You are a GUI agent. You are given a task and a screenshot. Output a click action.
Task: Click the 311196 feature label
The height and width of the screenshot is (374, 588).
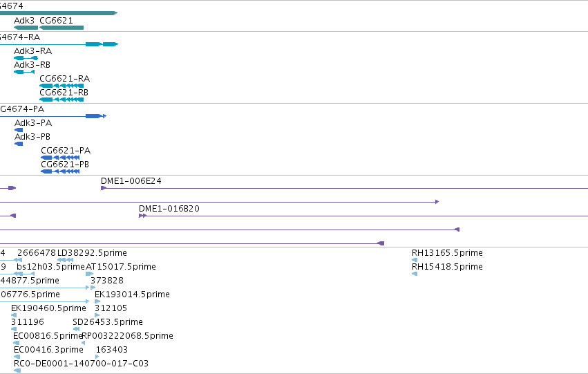pos(28,322)
